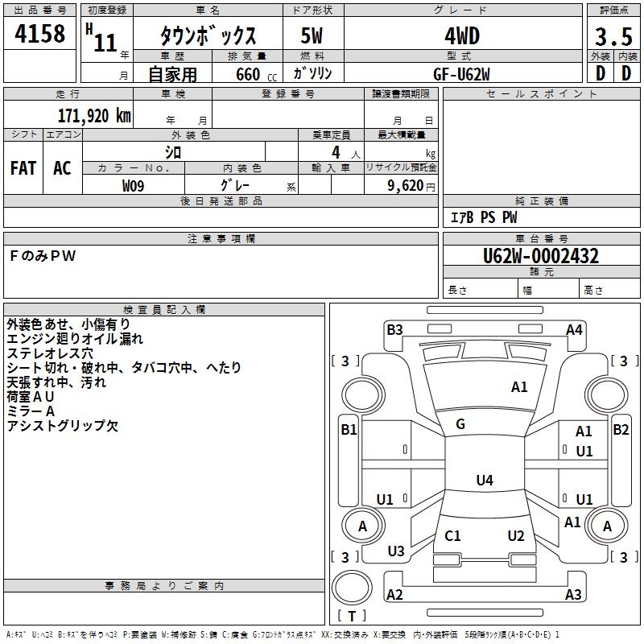The width and height of the screenshot is (644, 644).
Task: Select the exterior color シロ
Action: coord(173,152)
